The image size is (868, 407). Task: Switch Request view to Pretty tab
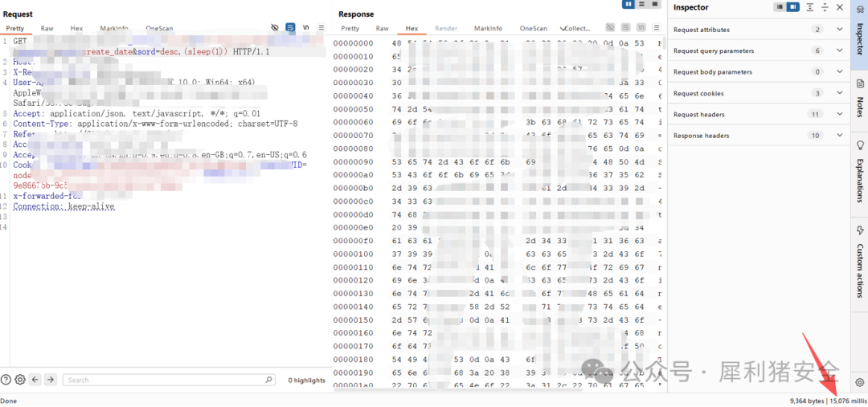click(x=15, y=28)
